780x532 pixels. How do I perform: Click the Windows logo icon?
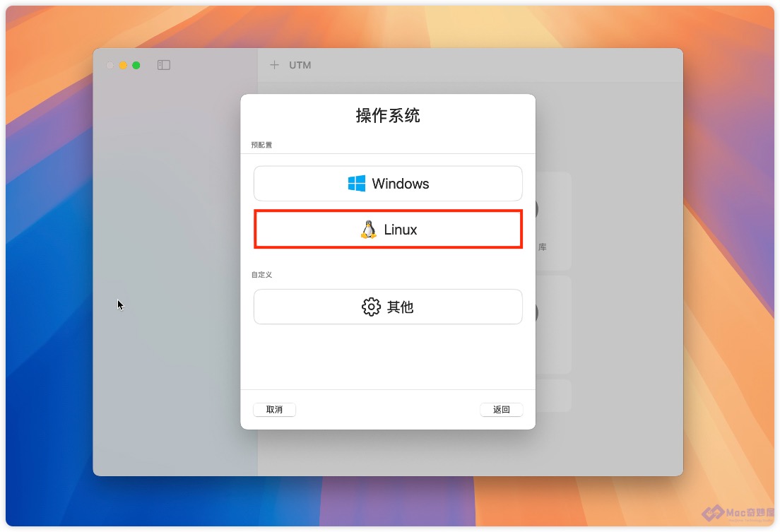pos(356,183)
